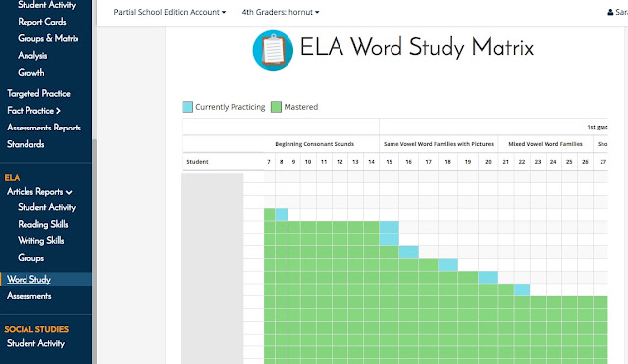The image size is (628, 364).
Task: Open Groups & Matrix in sidebar
Action: click(x=48, y=38)
